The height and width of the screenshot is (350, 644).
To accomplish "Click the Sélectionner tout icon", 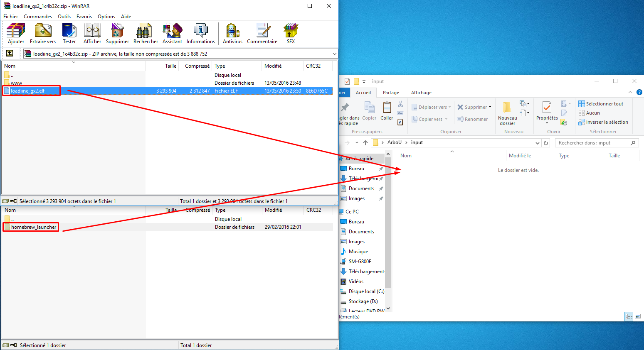I will pos(582,104).
